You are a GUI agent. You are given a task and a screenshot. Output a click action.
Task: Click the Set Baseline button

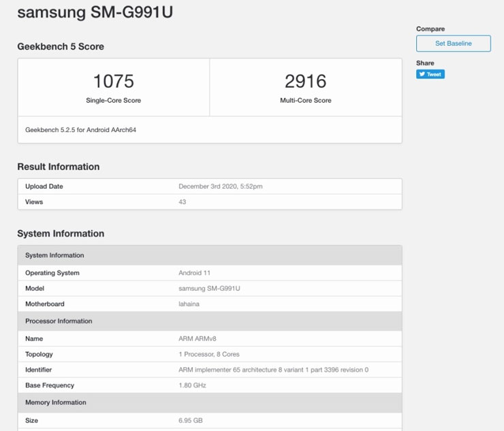[x=453, y=44]
